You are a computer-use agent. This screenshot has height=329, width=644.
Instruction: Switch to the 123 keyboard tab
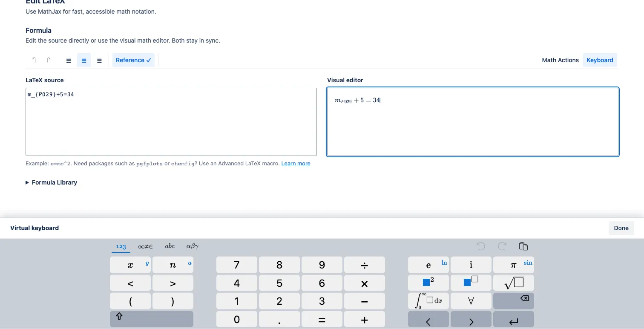(121, 246)
